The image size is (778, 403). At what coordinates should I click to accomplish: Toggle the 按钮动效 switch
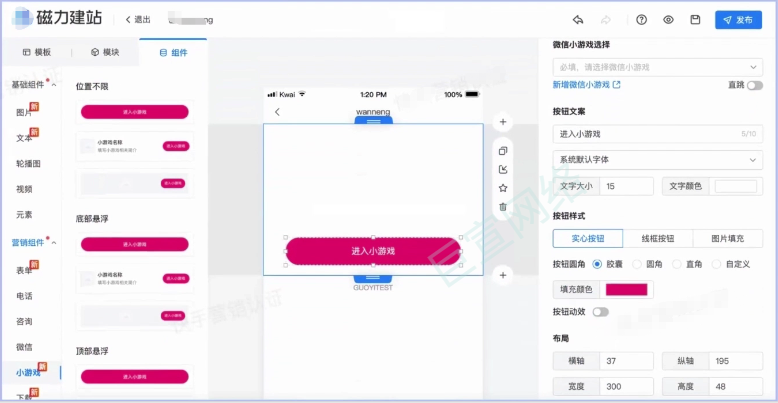600,312
